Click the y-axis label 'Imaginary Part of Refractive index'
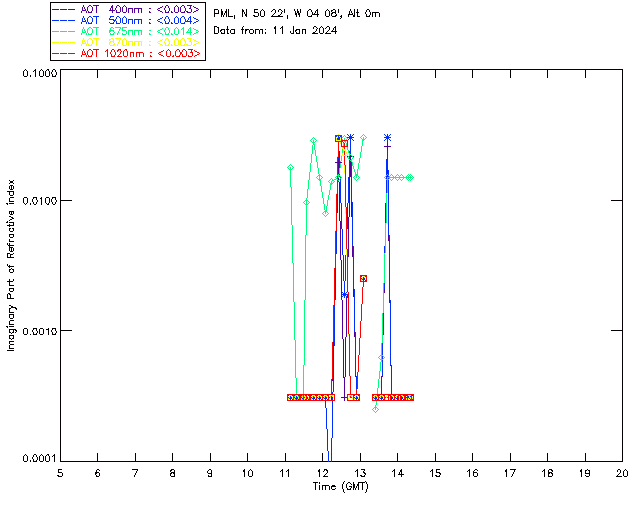640x512 pixels. pyautogui.click(x=11, y=265)
